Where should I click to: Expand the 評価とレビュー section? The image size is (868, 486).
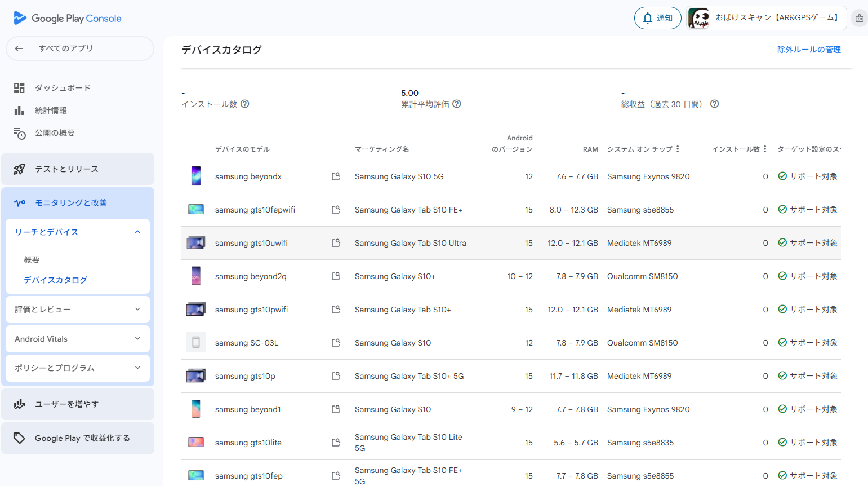[137, 310]
